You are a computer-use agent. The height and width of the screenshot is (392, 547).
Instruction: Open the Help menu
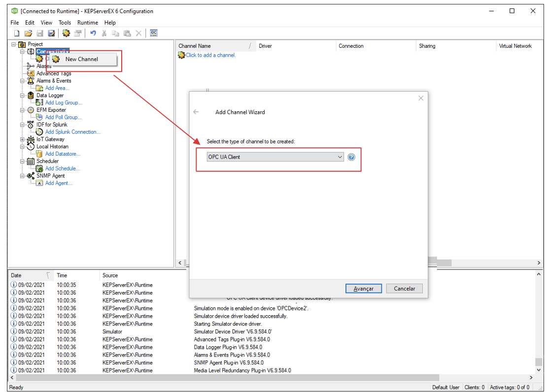click(110, 23)
